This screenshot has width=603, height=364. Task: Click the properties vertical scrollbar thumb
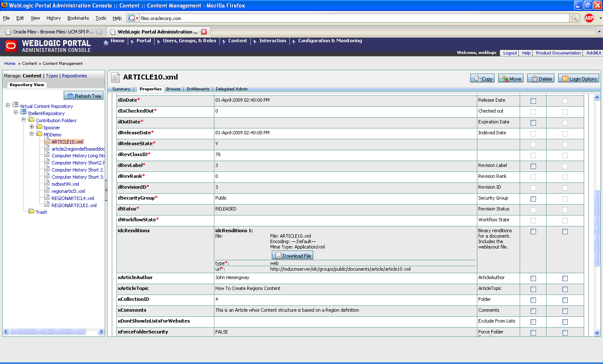(x=597, y=228)
